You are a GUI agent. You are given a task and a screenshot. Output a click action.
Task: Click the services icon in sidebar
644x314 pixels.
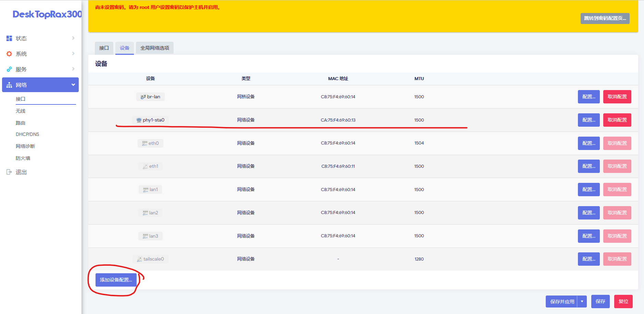coord(9,69)
